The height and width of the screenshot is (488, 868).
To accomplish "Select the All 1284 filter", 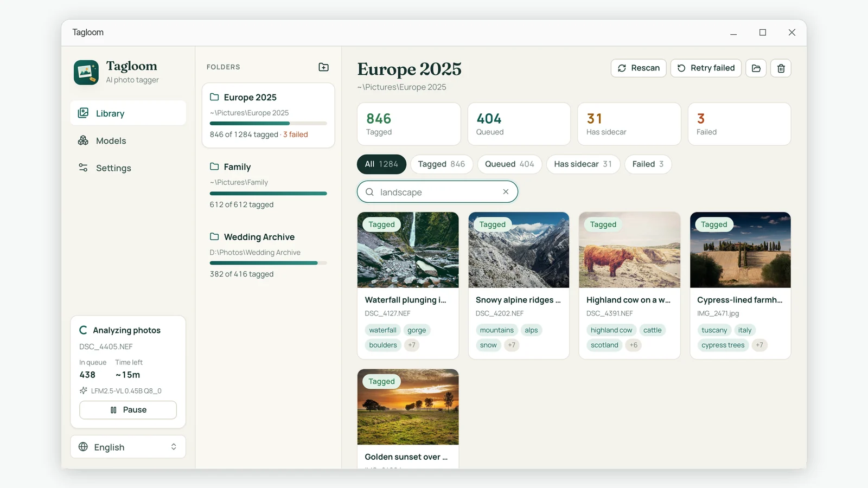I will tap(381, 164).
